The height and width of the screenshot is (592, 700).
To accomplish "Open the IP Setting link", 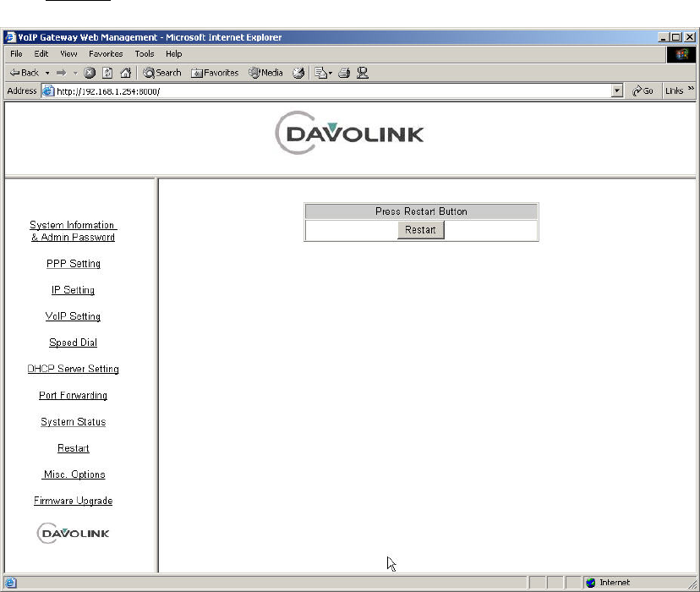I will (73, 290).
